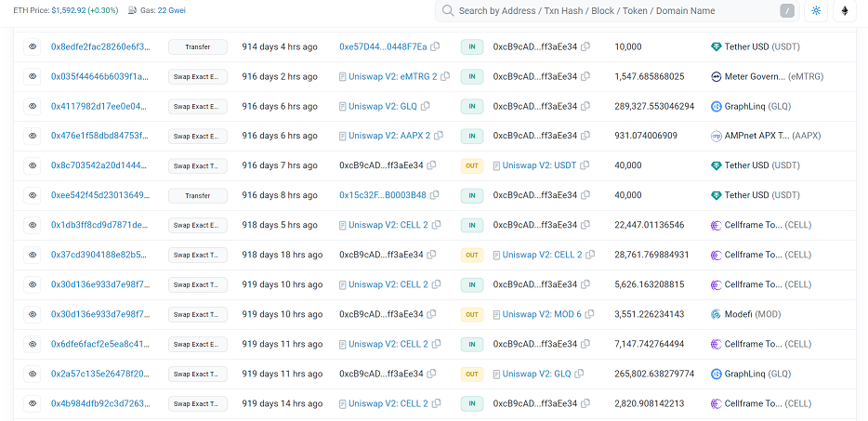Copy the Uniswap V2: eMTRG 2 address
The image size is (868, 421).
[445, 76]
